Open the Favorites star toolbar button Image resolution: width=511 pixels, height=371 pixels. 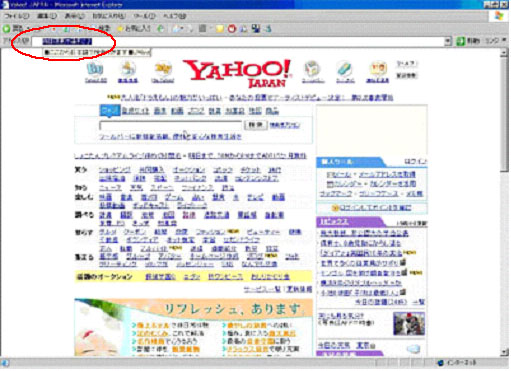(134, 29)
